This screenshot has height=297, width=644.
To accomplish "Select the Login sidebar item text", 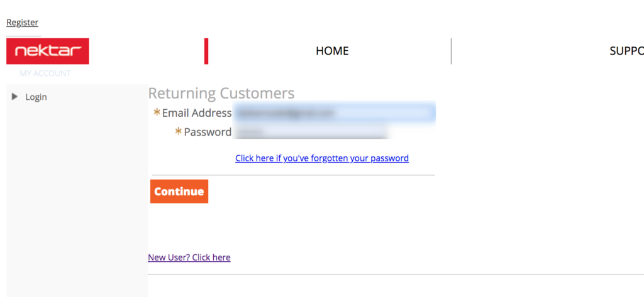I will click(36, 97).
